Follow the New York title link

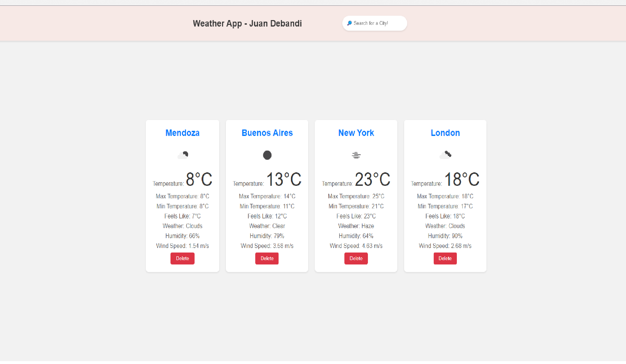[x=356, y=133]
